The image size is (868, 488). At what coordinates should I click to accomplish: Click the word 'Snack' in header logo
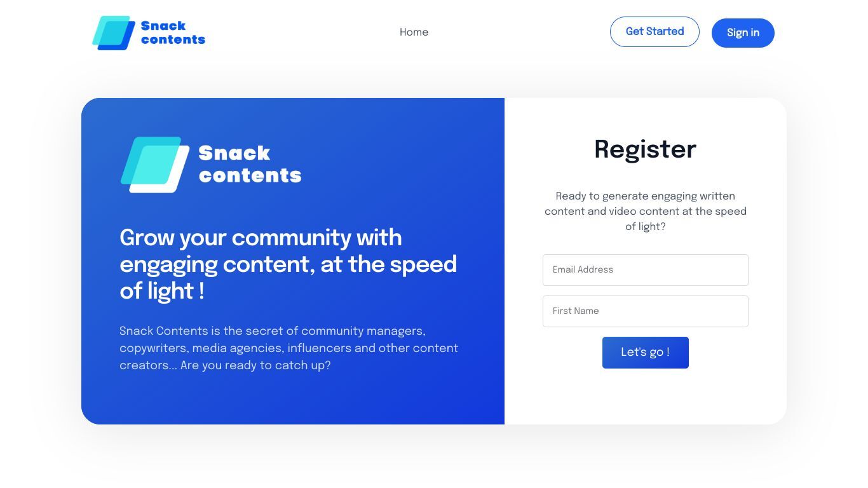click(x=163, y=26)
